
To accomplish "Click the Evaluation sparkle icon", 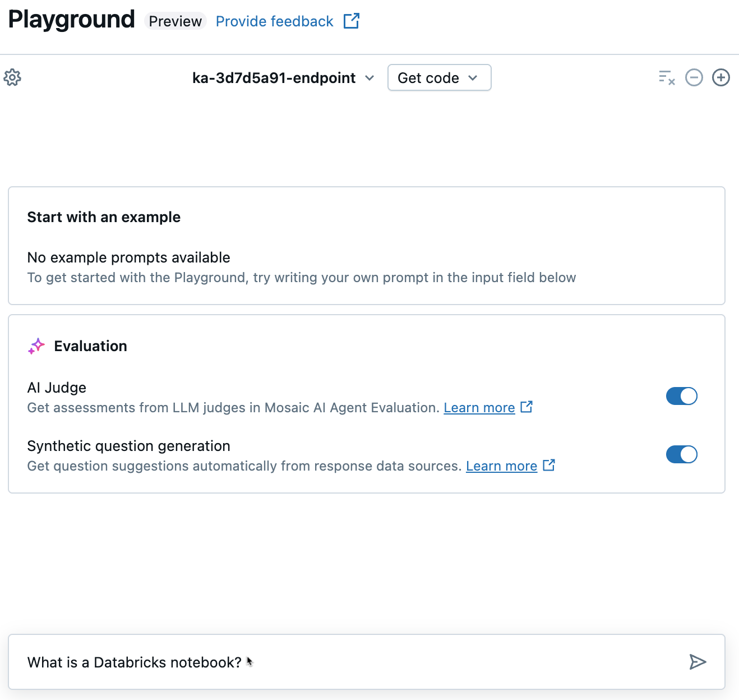I will pyautogui.click(x=36, y=346).
